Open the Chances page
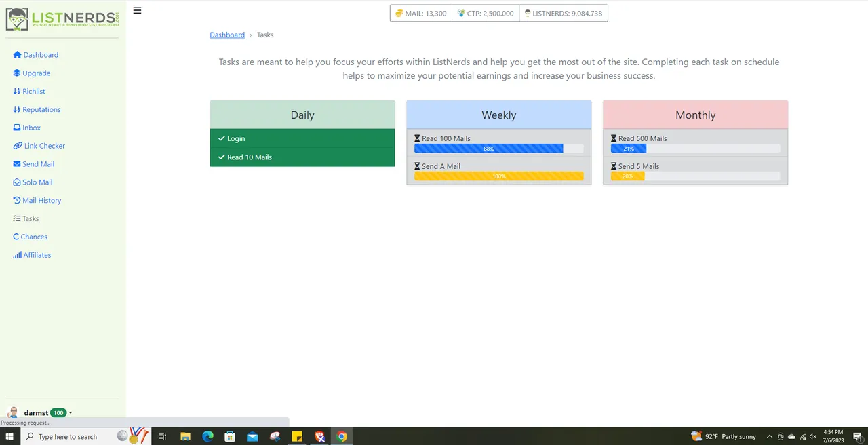Viewport: 868px width, 445px height. coord(34,237)
